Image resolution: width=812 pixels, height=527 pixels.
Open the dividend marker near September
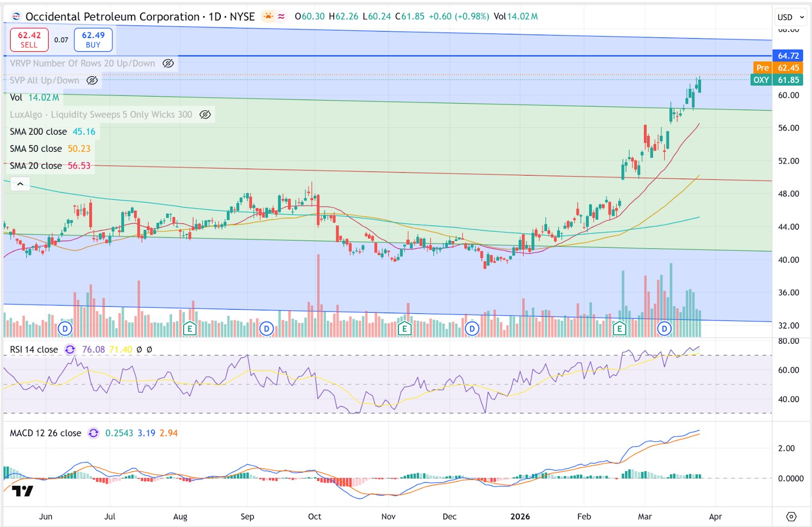266,328
